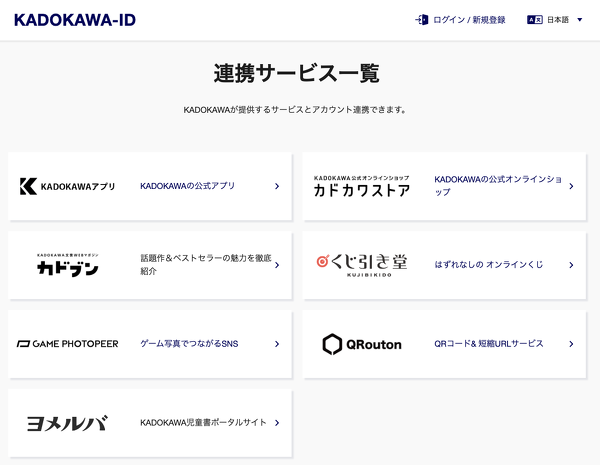Screen dimensions: 600x465
Task: Click chevron on KADOKAWAアプリ card
Action: tap(277, 186)
